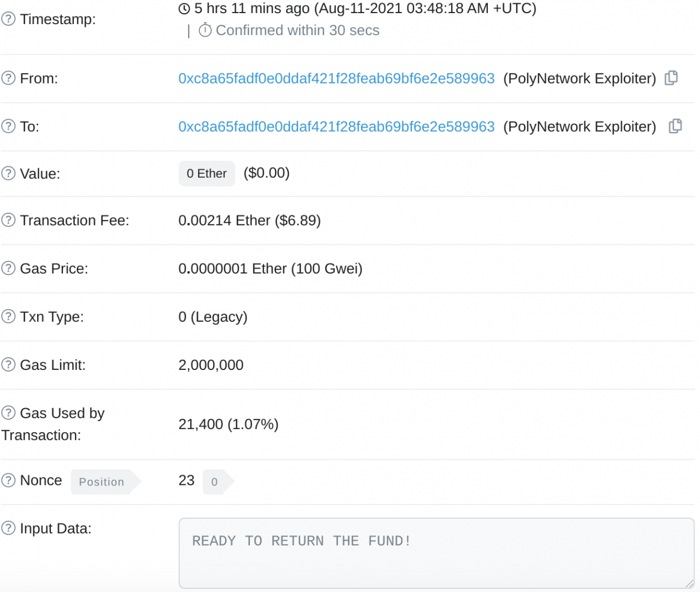This screenshot has height=592, width=700.
Task: Copy the From address to clipboard
Action: (x=671, y=78)
